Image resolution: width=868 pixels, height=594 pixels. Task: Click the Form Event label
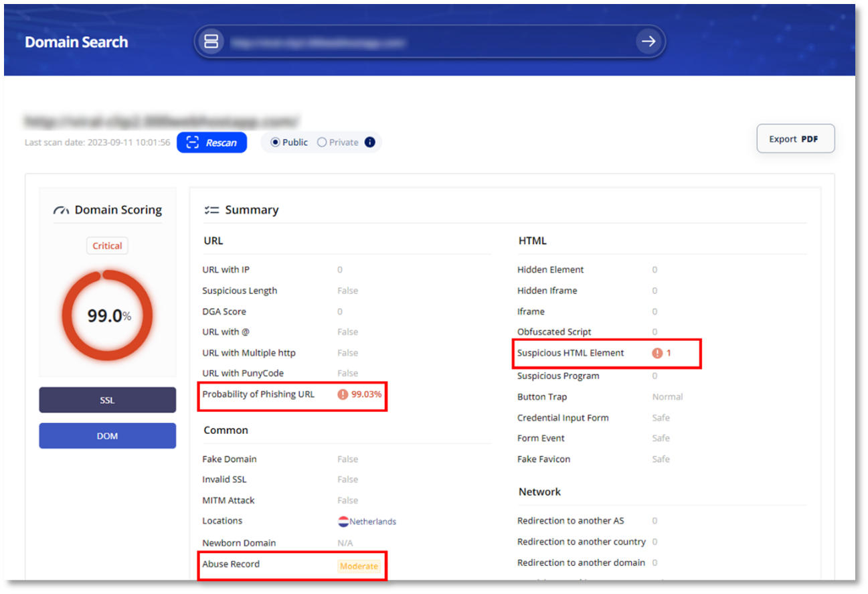click(x=541, y=438)
